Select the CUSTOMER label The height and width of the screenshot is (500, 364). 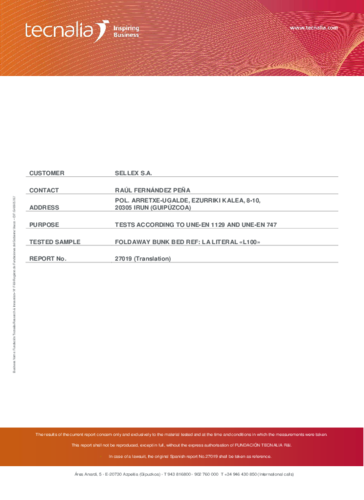click(x=47, y=173)
